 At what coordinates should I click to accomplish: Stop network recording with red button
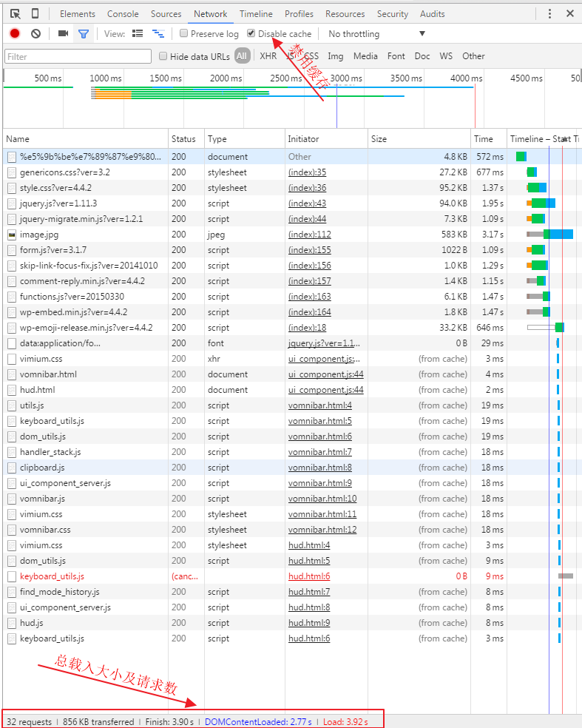15,33
